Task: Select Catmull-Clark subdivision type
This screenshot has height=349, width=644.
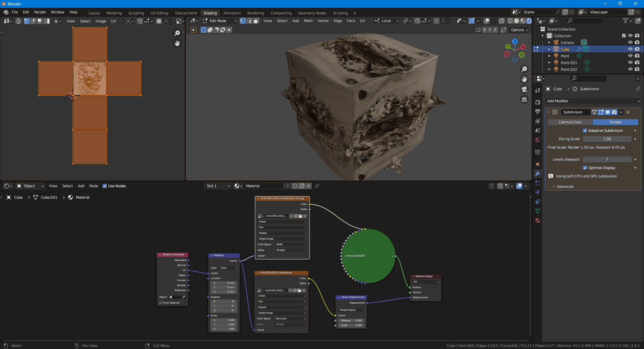Action: pos(570,122)
